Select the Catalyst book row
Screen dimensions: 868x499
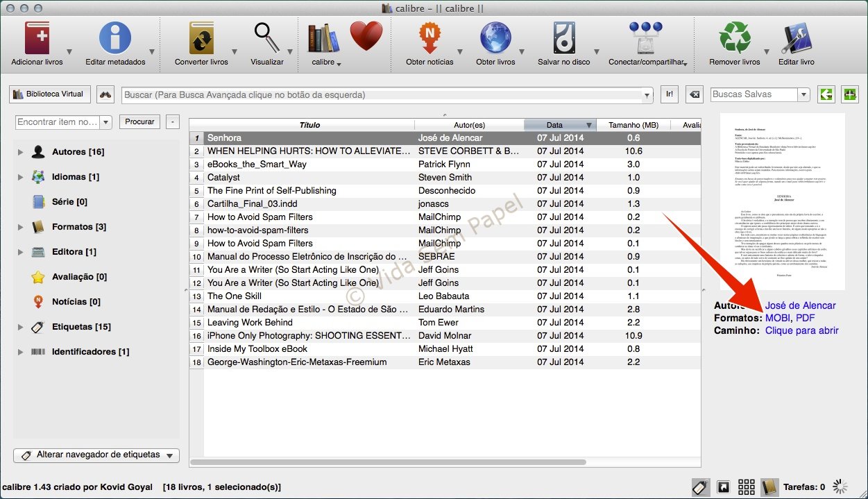click(445, 178)
